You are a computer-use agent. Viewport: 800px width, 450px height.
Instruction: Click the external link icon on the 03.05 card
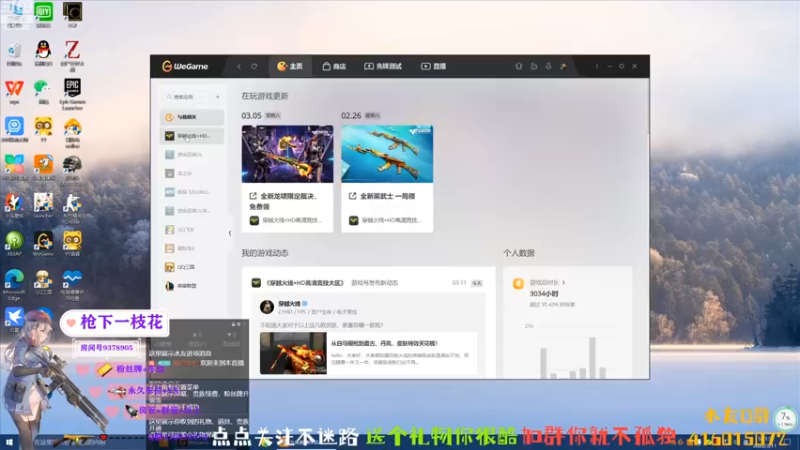pyautogui.click(x=253, y=196)
